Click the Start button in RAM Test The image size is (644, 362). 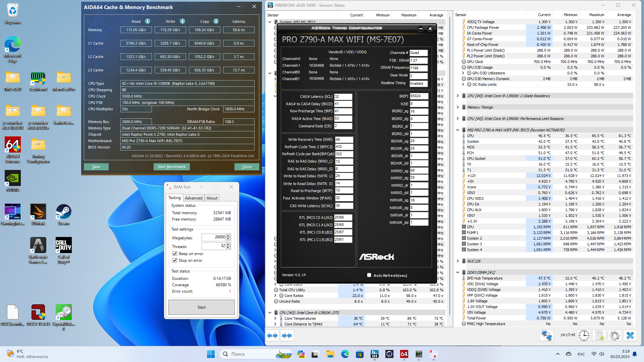(x=201, y=307)
